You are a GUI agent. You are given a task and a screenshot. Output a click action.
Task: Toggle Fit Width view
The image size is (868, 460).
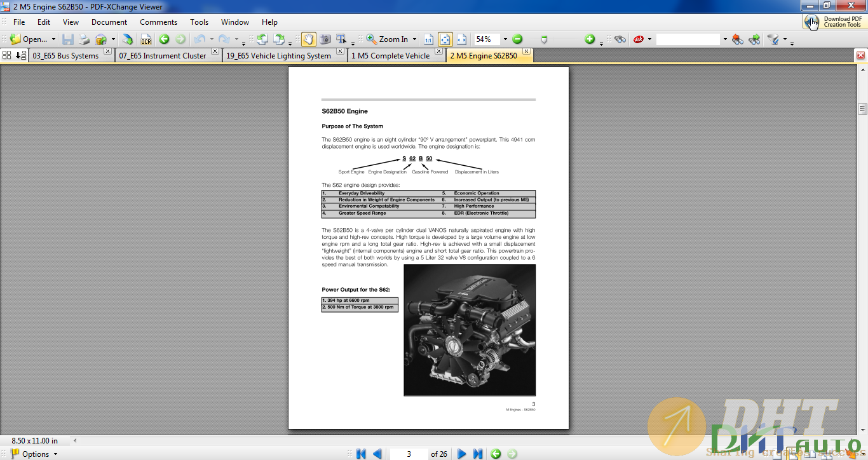461,39
